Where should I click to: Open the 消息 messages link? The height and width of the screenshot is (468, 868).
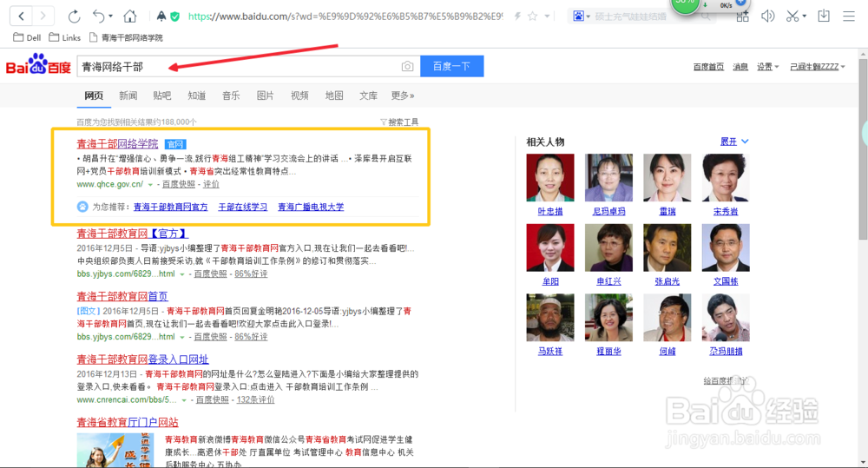coord(740,67)
